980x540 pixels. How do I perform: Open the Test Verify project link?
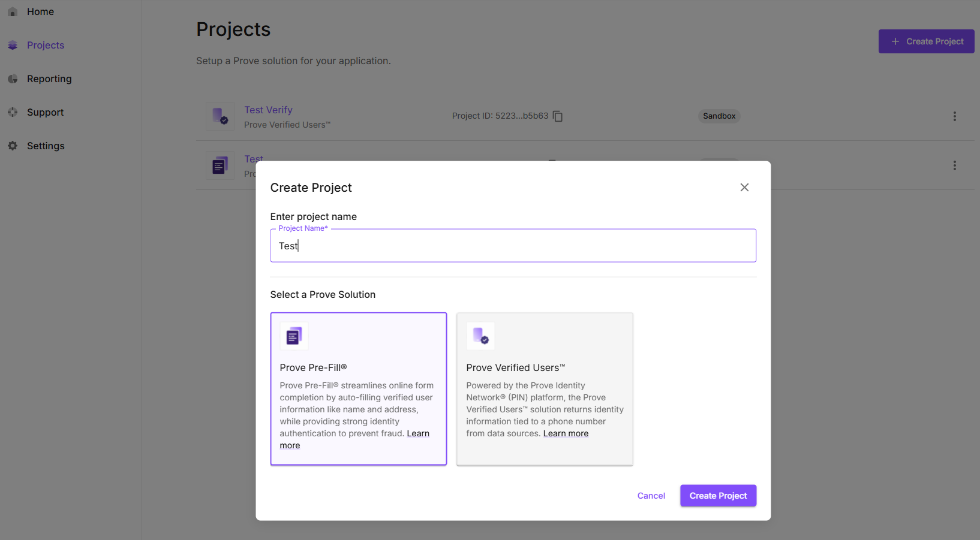[268, 110]
